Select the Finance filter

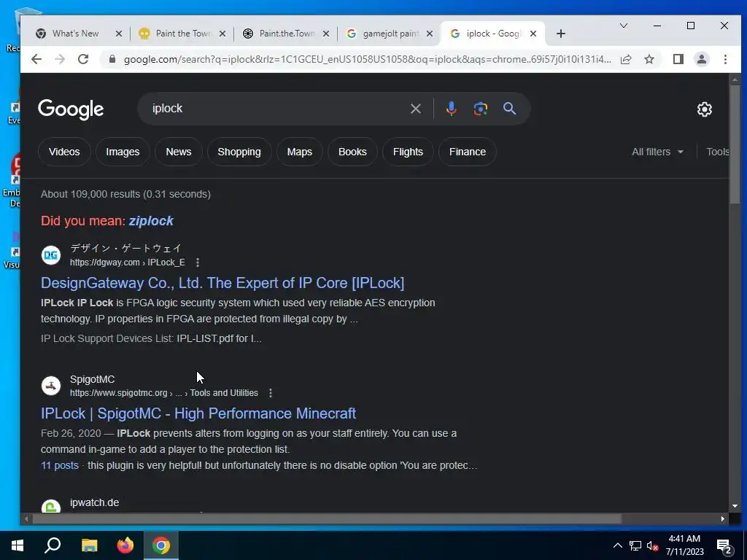468,152
